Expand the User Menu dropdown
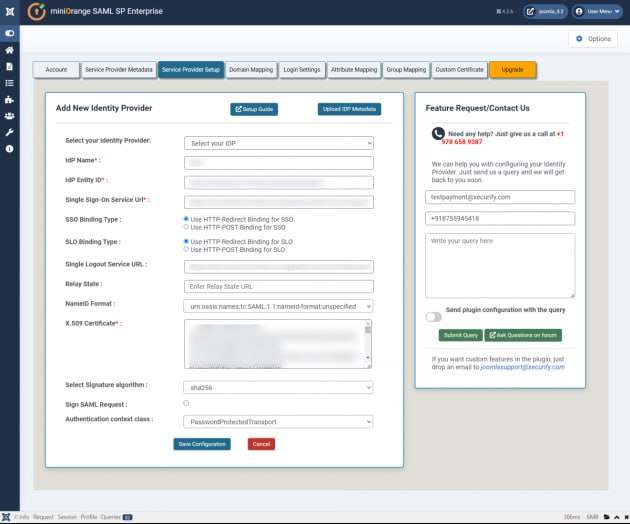This screenshot has width=630, height=524. (597, 11)
